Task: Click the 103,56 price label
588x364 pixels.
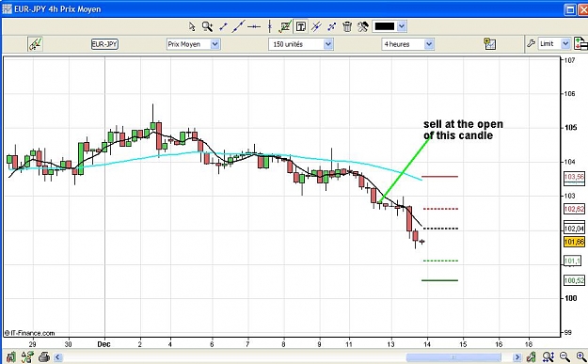Action: point(574,177)
